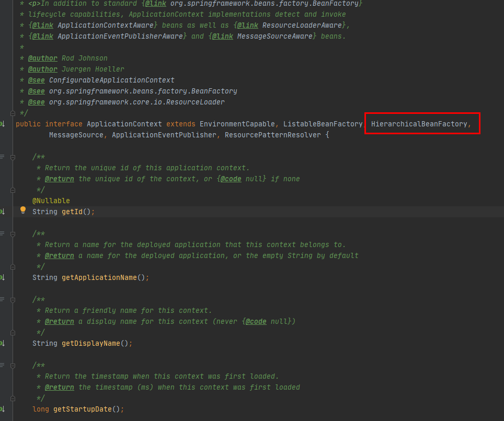This screenshot has width=504, height=421.
Task: Click the implementations gutter icon beside ApplicationContext declaration
Action: (x=3, y=124)
